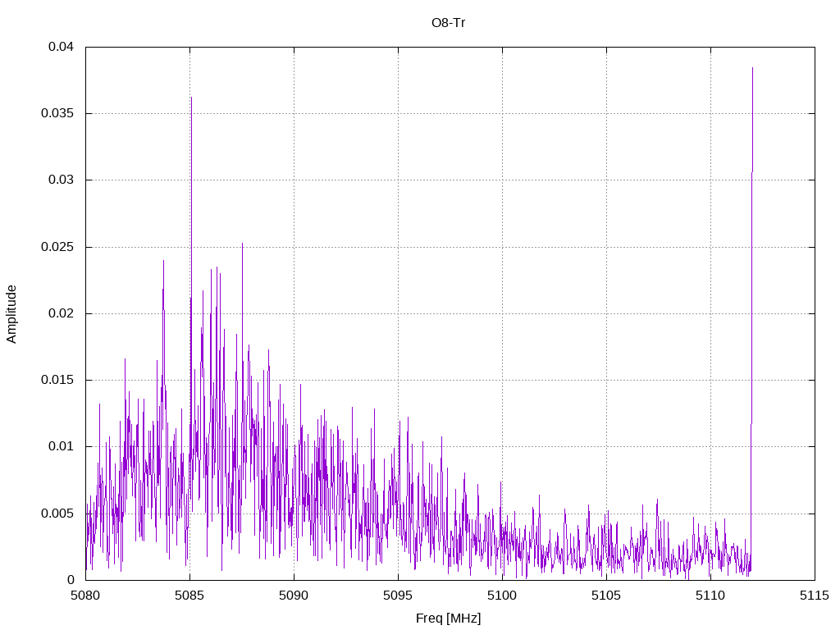840x630 pixels.
Task: Click the 0.02 y-axis tick label
Action: pos(61,313)
